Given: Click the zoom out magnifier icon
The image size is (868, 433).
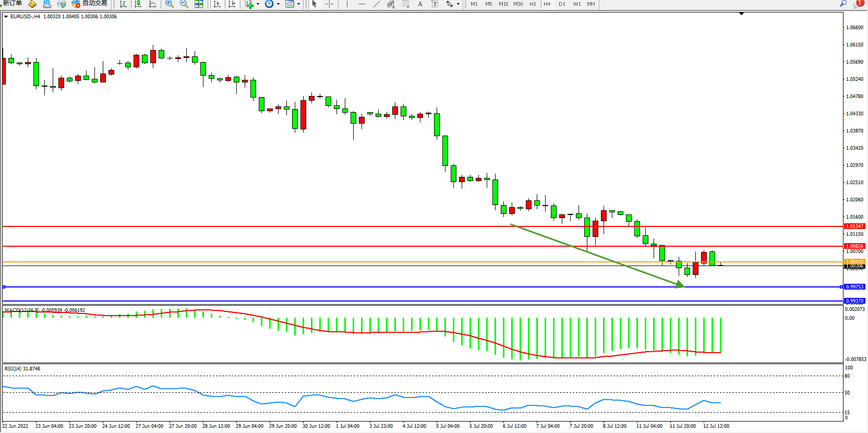Looking at the screenshot, I should click(x=184, y=4).
